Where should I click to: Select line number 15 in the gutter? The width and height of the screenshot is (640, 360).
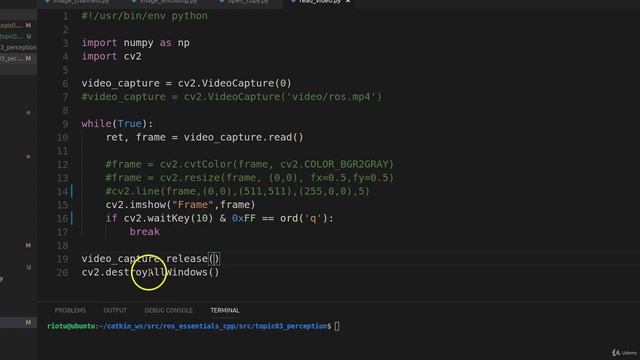pos(62,204)
